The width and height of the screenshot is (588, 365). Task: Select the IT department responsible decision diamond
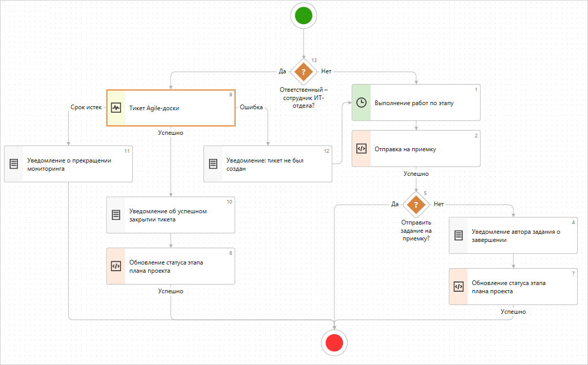[303, 72]
